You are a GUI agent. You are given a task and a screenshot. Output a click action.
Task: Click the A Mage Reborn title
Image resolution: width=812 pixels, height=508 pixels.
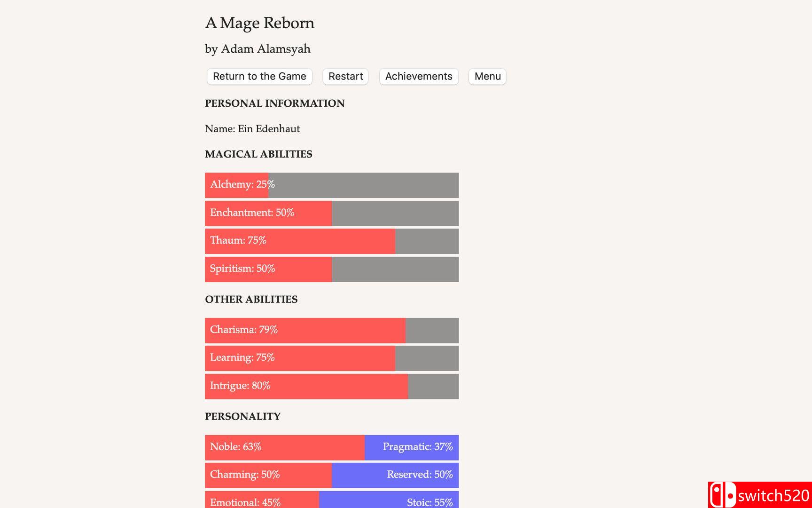260,23
